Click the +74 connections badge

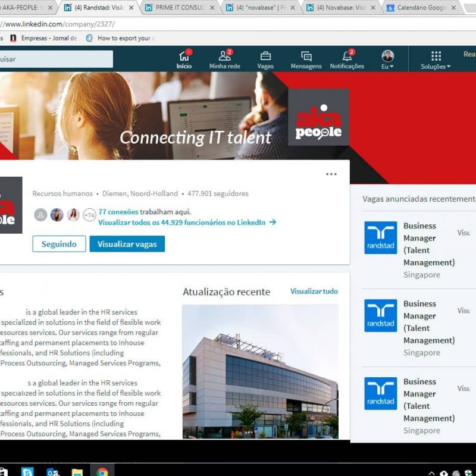[x=90, y=215]
